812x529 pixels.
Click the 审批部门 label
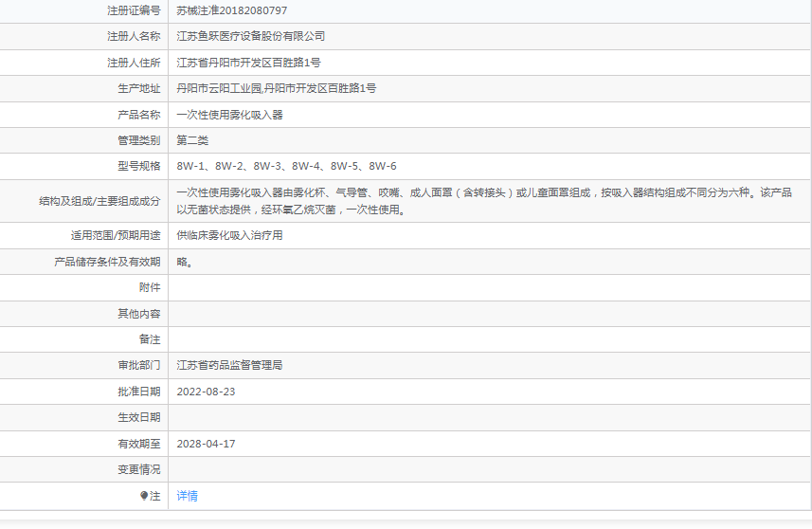138,365
